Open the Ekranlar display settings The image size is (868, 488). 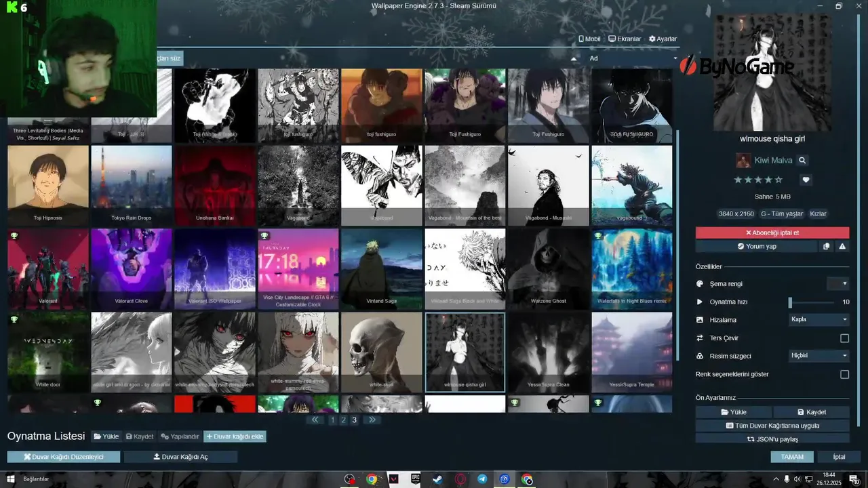625,39
